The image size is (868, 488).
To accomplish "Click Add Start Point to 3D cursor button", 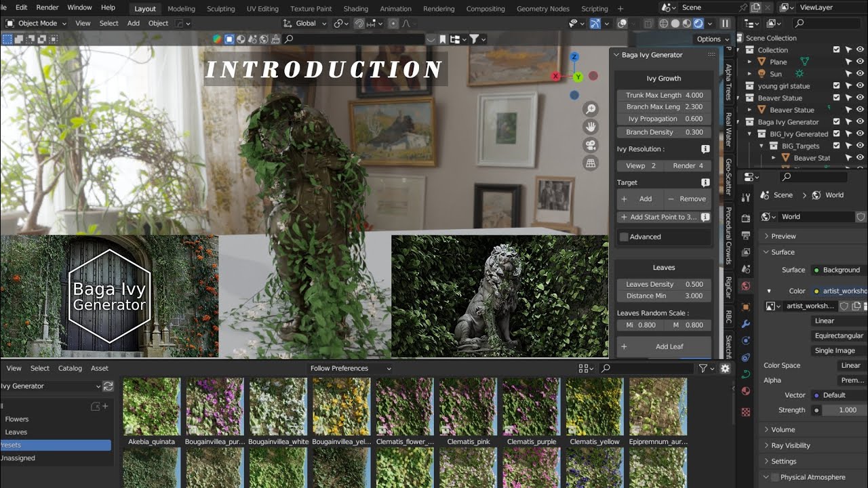I will tap(658, 217).
